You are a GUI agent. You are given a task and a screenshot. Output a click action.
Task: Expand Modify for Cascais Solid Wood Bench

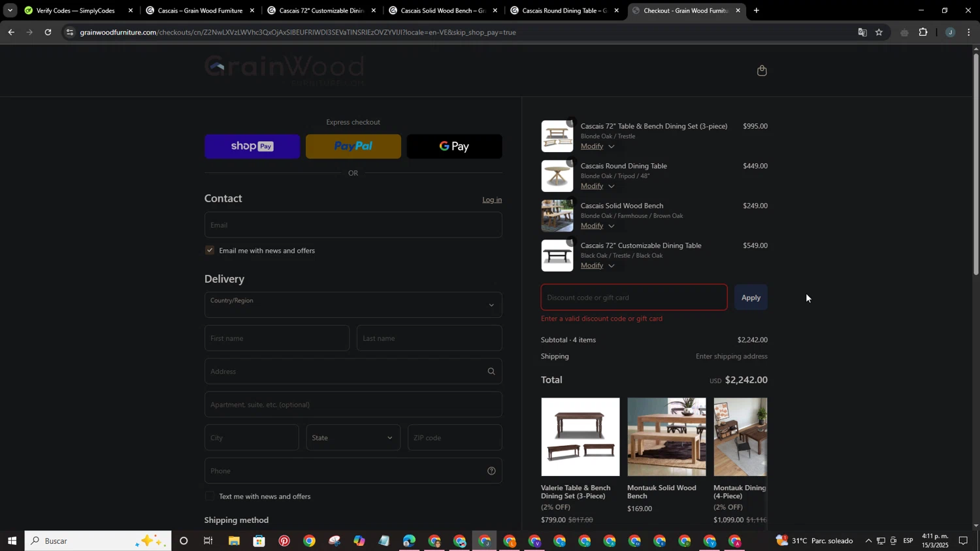(597, 226)
